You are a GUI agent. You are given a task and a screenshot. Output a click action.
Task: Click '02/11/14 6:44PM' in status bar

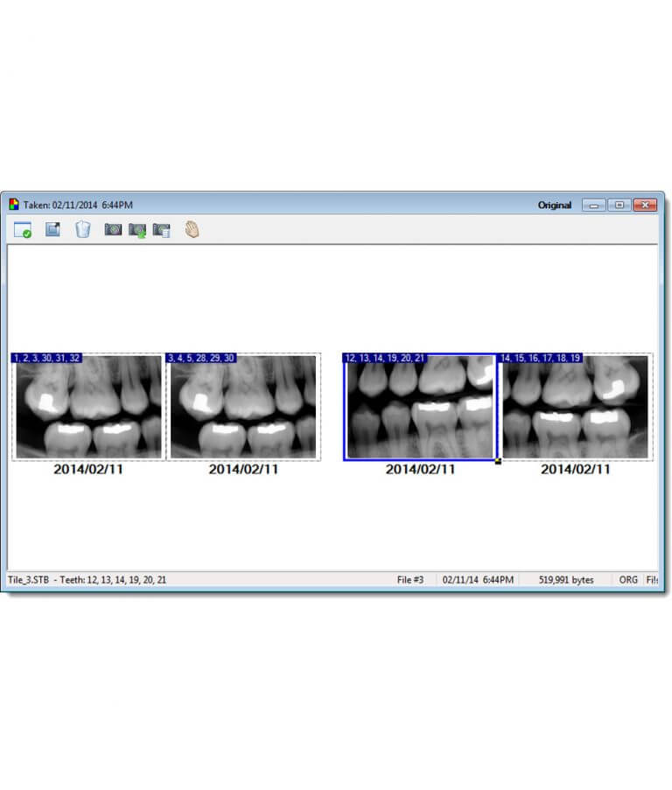pyautogui.click(x=478, y=580)
